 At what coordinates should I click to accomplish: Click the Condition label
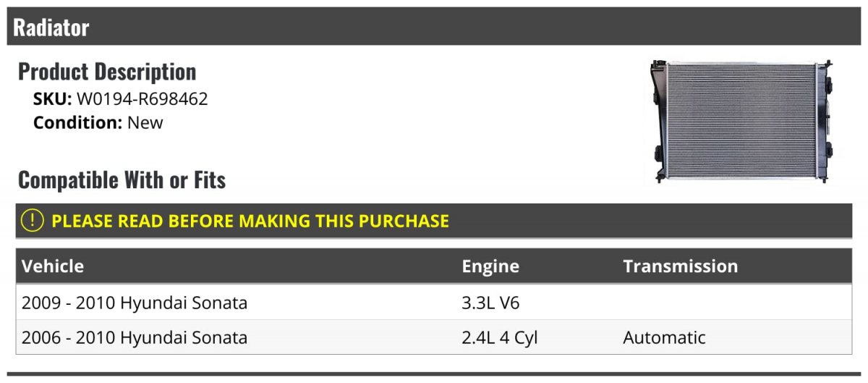point(77,122)
